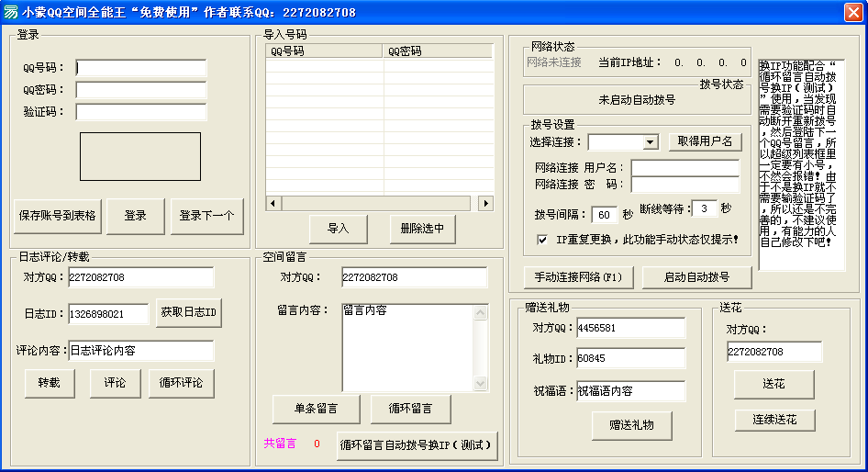
Task: Click the 网络连接 密码 input field
Action: click(684, 185)
